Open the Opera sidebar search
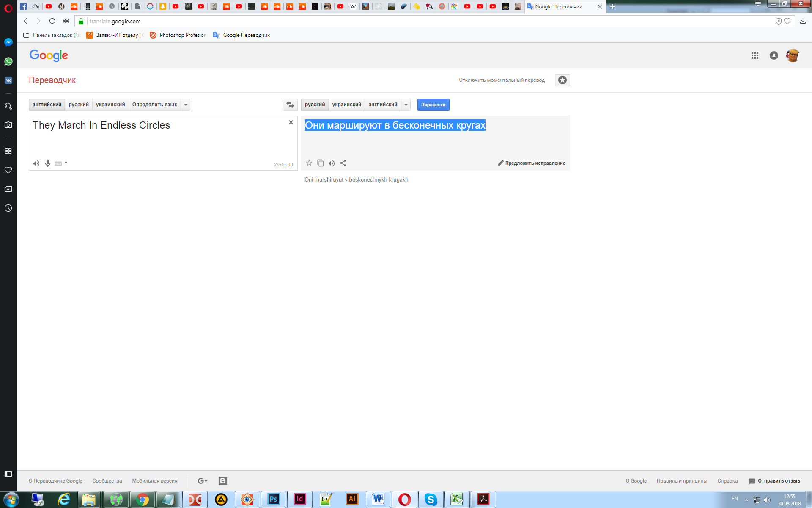Viewport: 812px width, 508px height. click(x=8, y=106)
